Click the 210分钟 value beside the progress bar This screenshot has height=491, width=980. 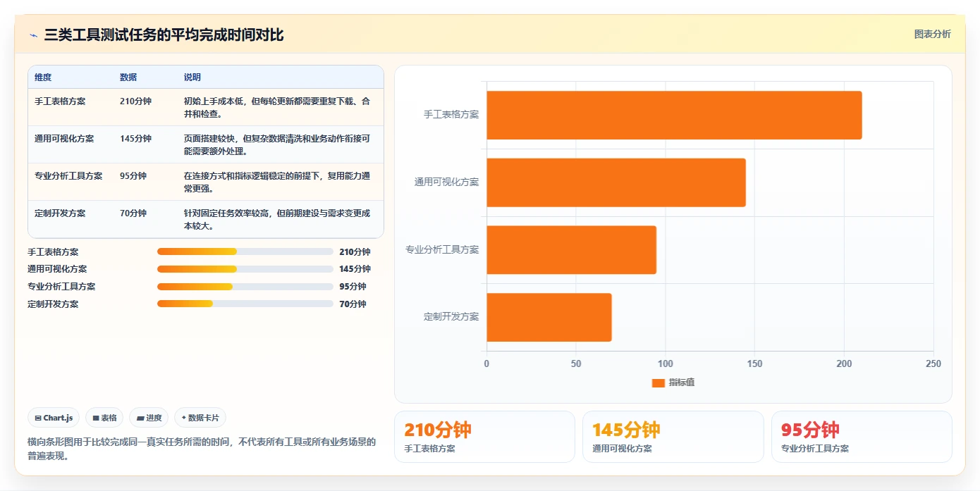click(355, 251)
